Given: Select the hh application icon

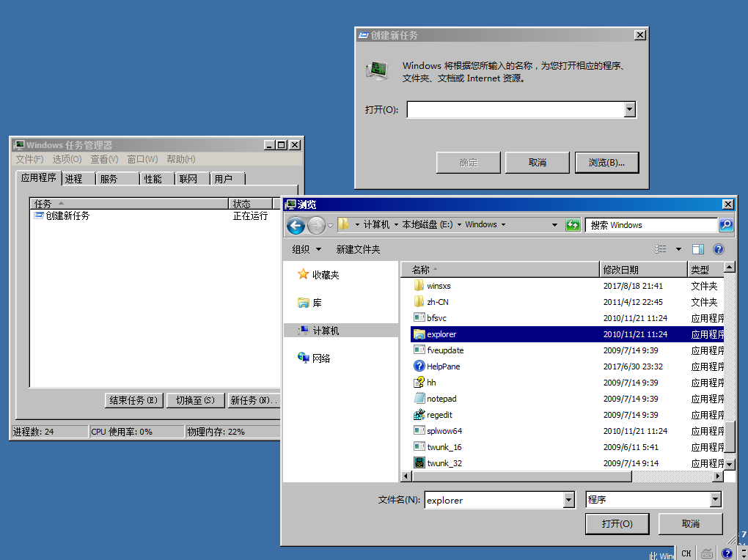Looking at the screenshot, I should click(419, 383).
